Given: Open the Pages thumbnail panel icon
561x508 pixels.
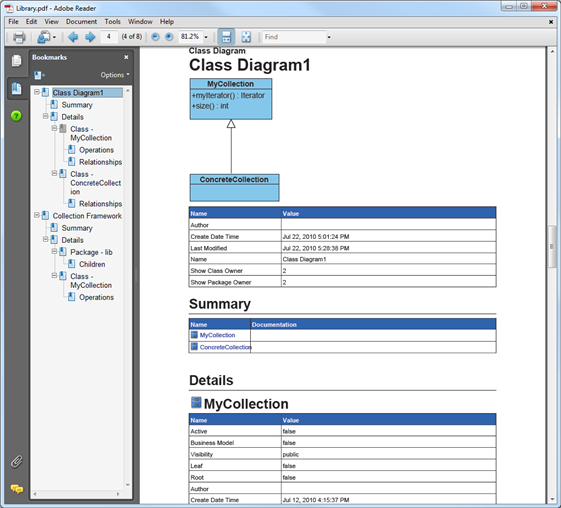Looking at the screenshot, I should coord(16,61).
